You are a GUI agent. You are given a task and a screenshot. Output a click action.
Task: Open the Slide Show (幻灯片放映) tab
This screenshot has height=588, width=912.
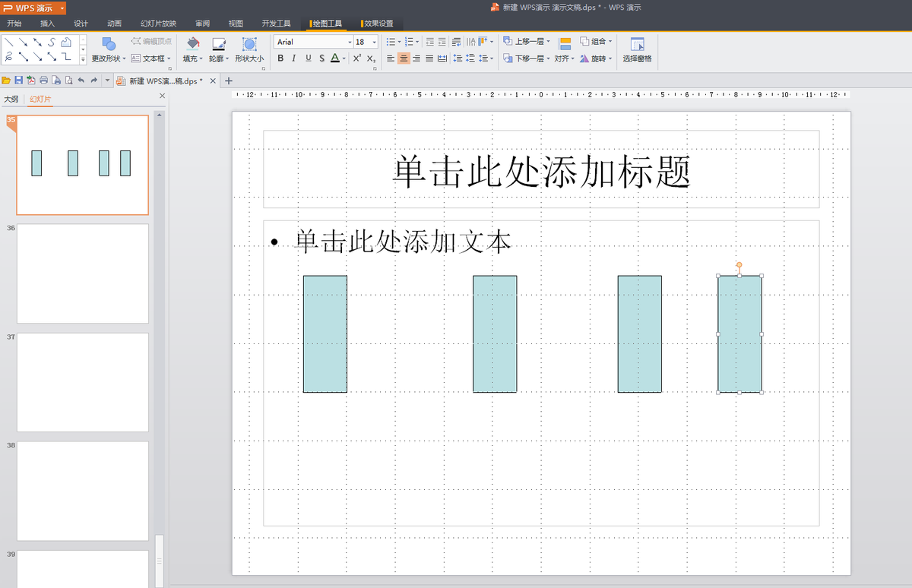158,24
